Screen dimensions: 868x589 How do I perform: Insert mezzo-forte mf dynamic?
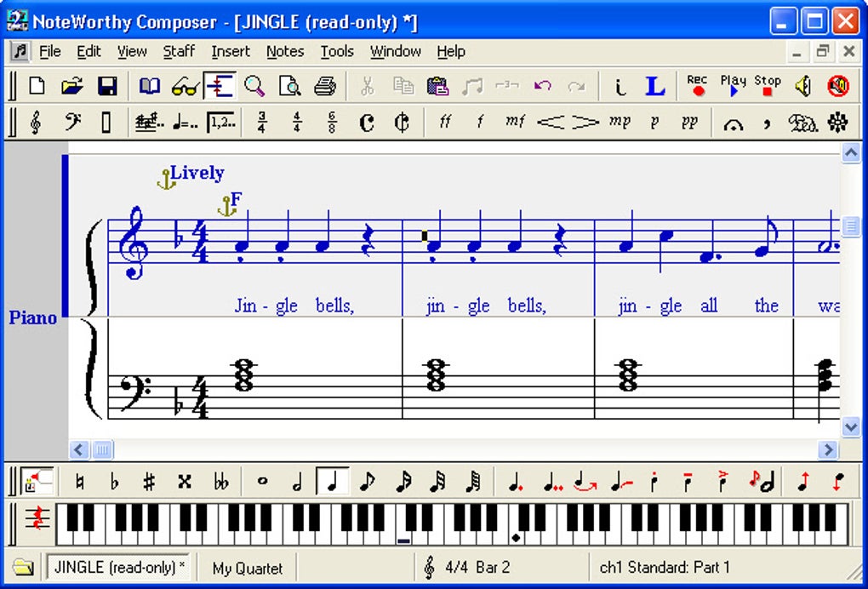point(515,123)
